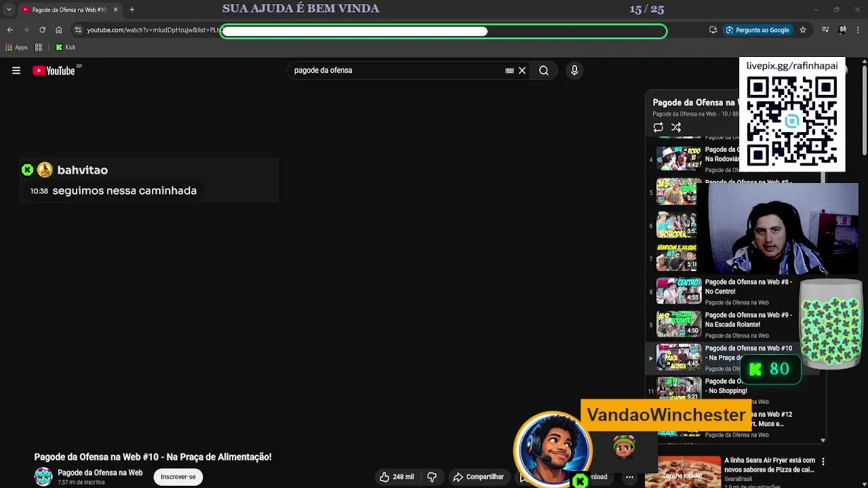This screenshot has height=488, width=868.
Task: Click Inscrever-se subscribe button
Action: [x=178, y=476]
